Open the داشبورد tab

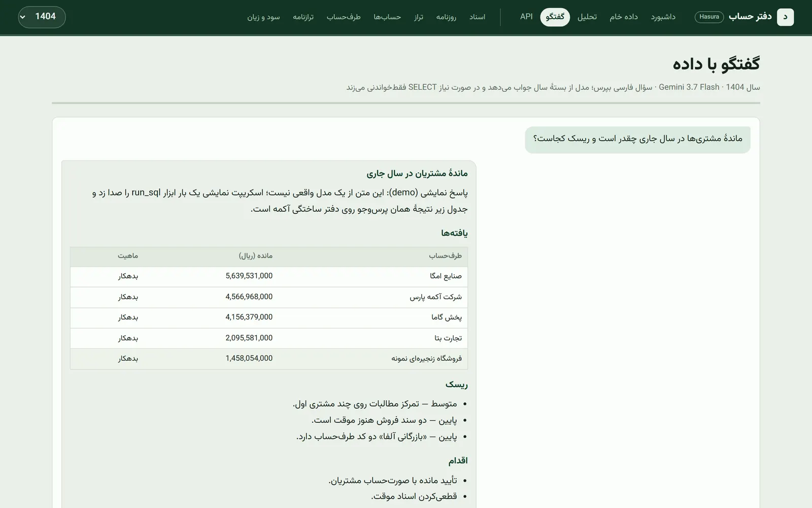point(663,17)
